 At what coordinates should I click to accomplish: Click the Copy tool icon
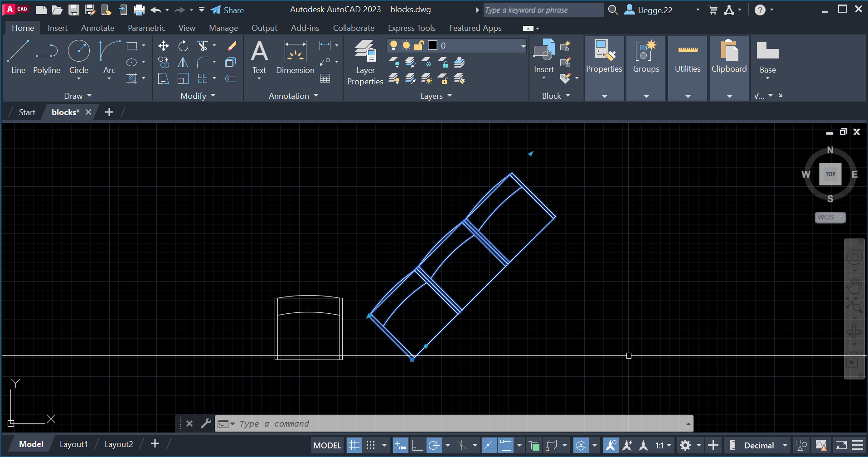(163, 62)
